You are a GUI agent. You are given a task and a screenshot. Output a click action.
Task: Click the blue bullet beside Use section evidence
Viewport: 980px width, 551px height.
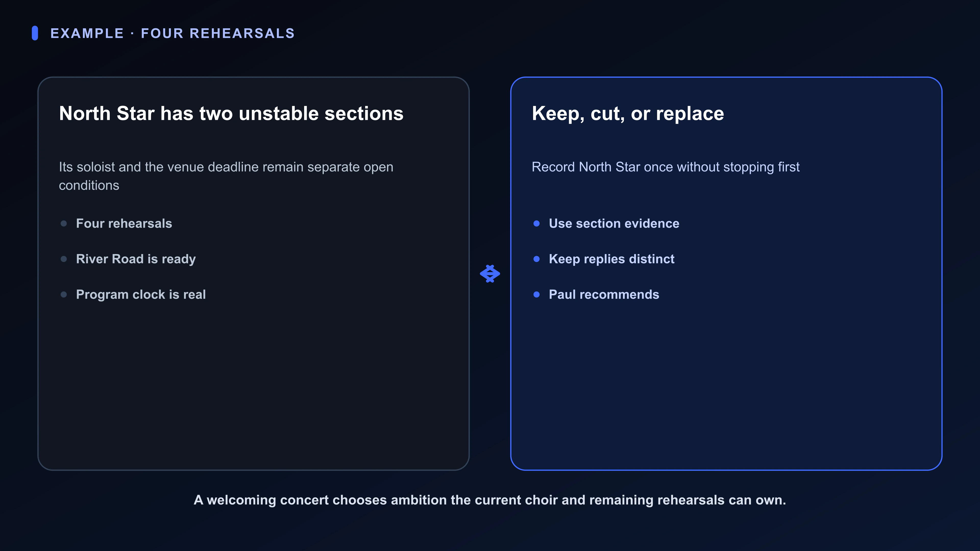click(x=536, y=224)
